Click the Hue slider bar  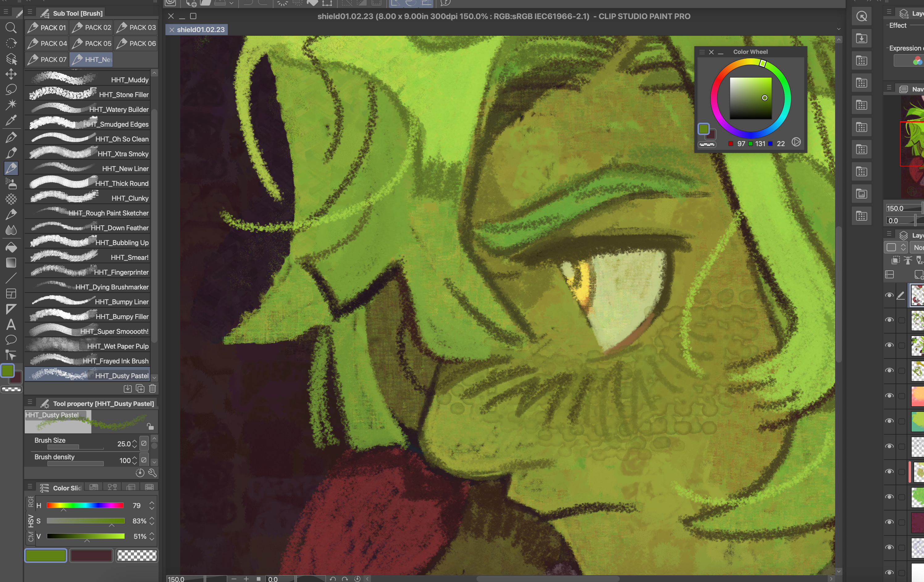(85, 505)
